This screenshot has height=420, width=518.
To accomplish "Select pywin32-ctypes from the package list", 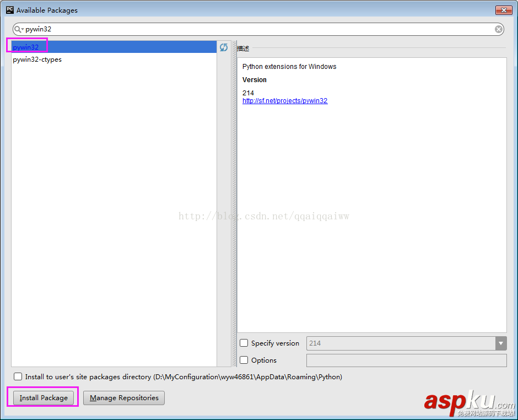I will (37, 60).
